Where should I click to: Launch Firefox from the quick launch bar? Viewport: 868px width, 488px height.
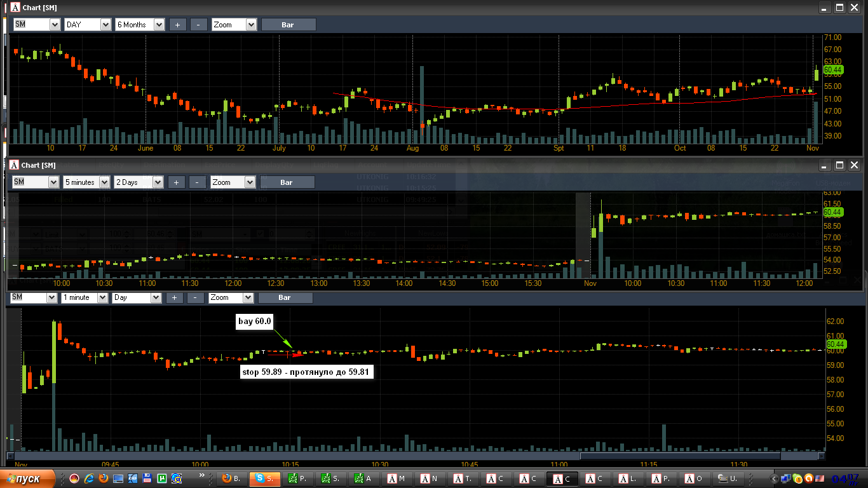[x=104, y=478]
